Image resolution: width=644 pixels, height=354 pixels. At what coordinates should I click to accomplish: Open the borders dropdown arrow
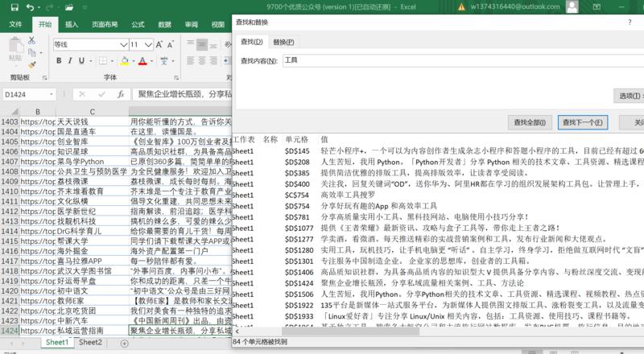point(112,61)
